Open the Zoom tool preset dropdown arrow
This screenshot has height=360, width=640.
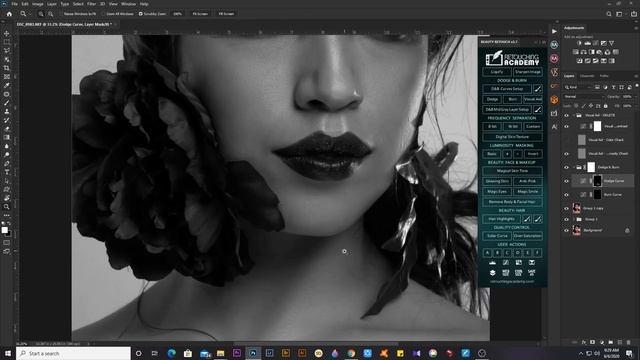30,14
